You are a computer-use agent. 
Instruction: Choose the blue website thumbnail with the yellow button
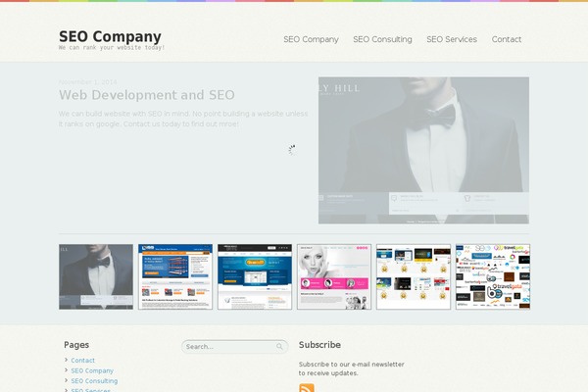(255, 276)
